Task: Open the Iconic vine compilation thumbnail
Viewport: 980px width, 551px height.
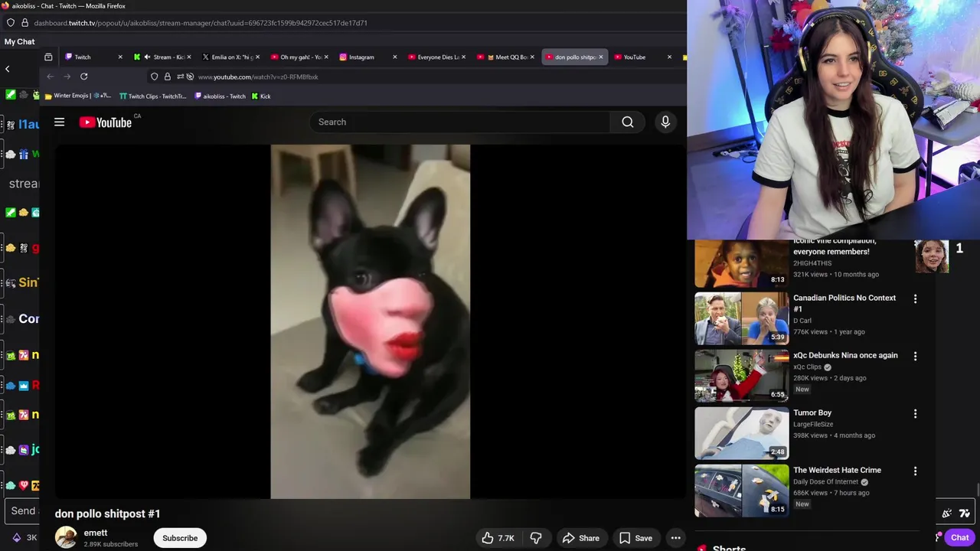Action: (741, 263)
